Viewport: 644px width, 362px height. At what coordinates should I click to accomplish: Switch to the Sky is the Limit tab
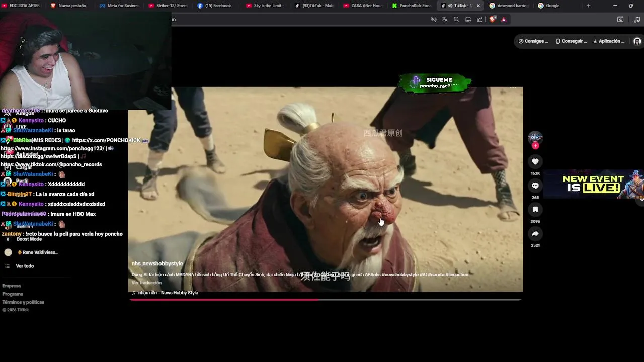[265, 6]
